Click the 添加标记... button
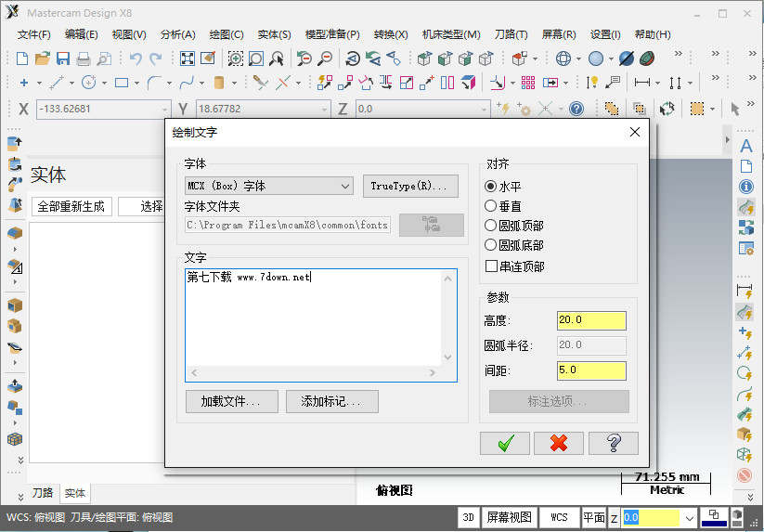The height and width of the screenshot is (532, 764). tap(331, 401)
